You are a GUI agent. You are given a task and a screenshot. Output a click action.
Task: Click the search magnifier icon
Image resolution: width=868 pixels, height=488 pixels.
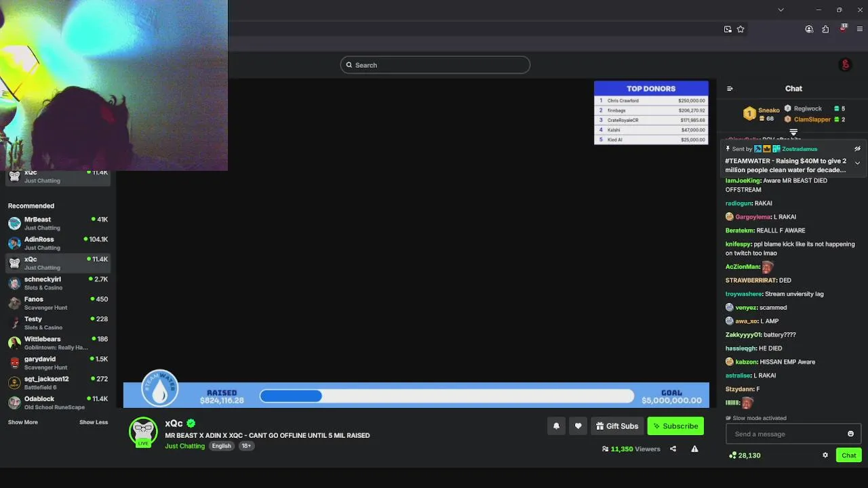(349, 65)
